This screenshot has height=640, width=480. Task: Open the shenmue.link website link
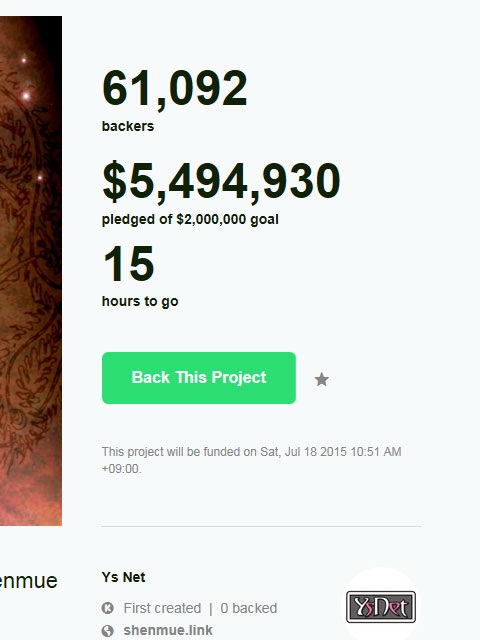tap(168, 630)
